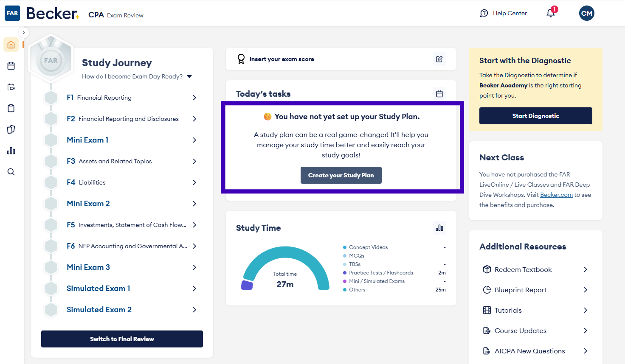
Task: Expand 'How do I become Exam Day Ready?' dropdown
Action: 189,76
